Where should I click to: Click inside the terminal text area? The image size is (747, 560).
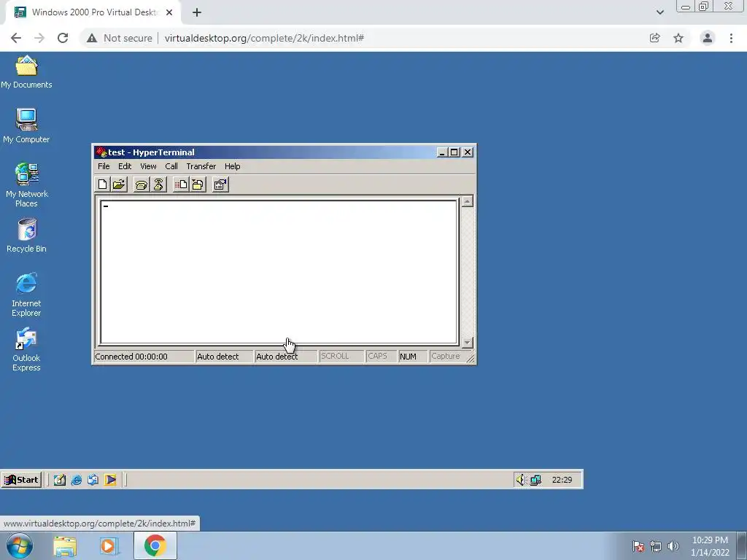pyautogui.click(x=279, y=272)
